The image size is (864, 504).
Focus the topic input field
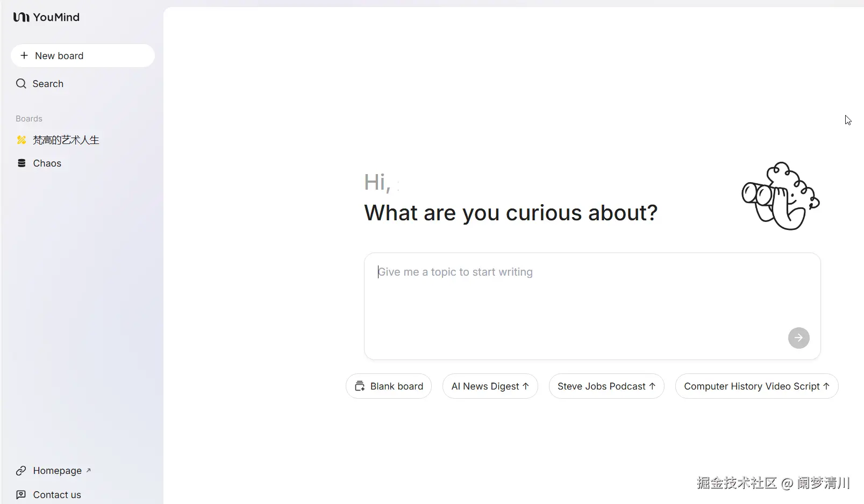click(592, 306)
